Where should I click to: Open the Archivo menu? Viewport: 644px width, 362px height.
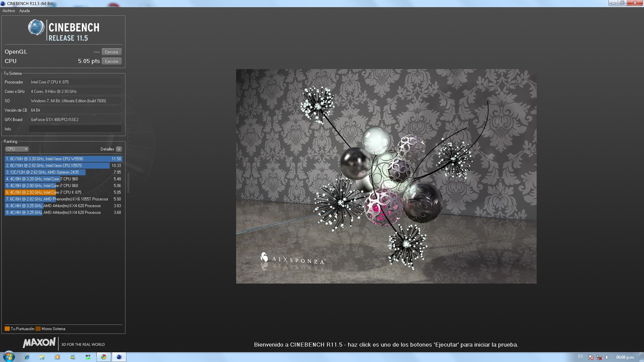[x=9, y=11]
